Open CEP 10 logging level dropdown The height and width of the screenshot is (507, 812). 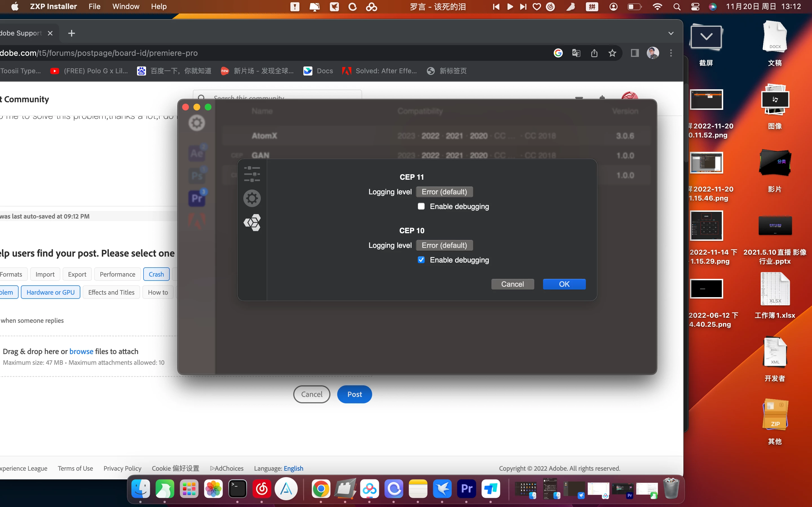click(x=444, y=245)
